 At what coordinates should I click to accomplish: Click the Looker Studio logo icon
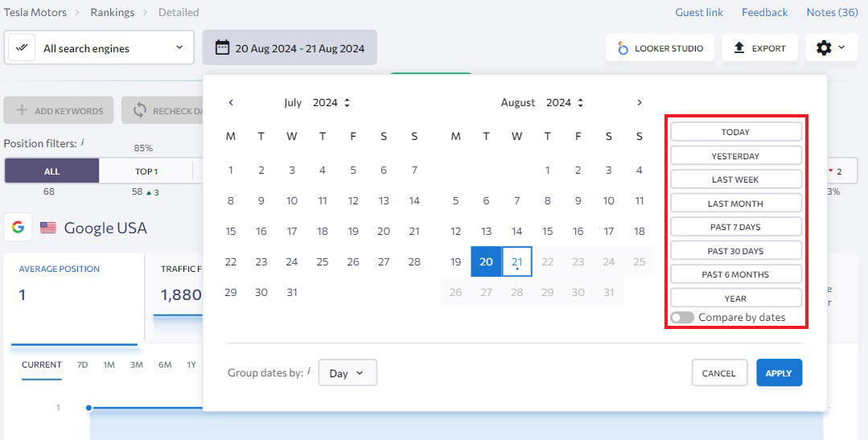623,48
